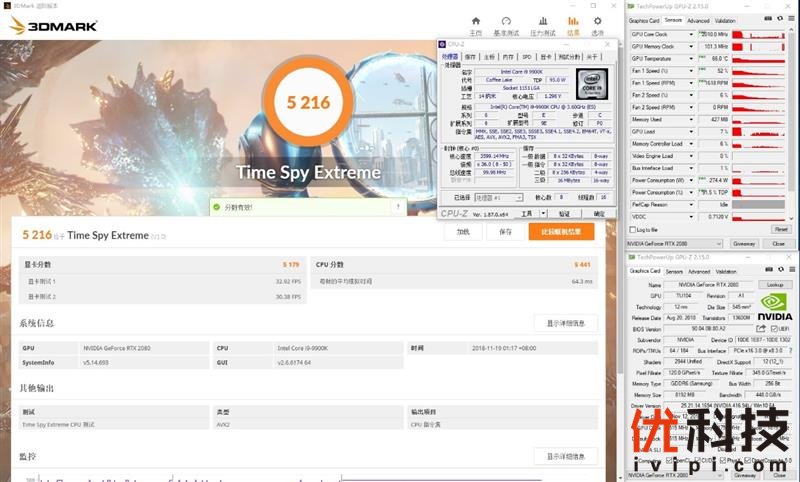Show detailed monitoring info button in 3DMark
This screenshot has height=482, width=800.
[566, 456]
